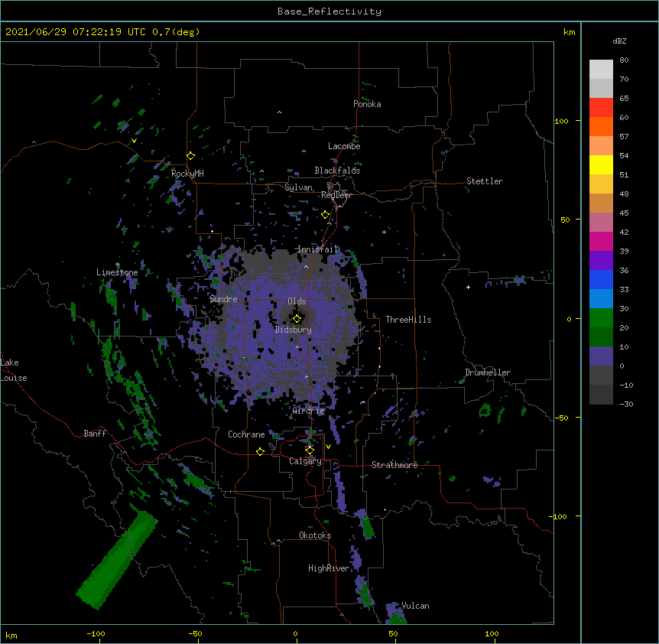
Task: Click the white caret marker above Airdrie
Action: [307, 376]
